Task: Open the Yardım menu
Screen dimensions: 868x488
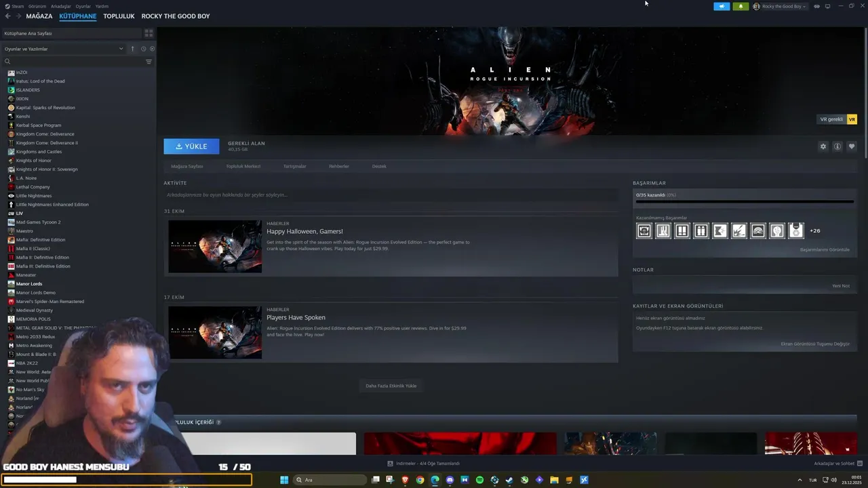Action: [x=102, y=6]
